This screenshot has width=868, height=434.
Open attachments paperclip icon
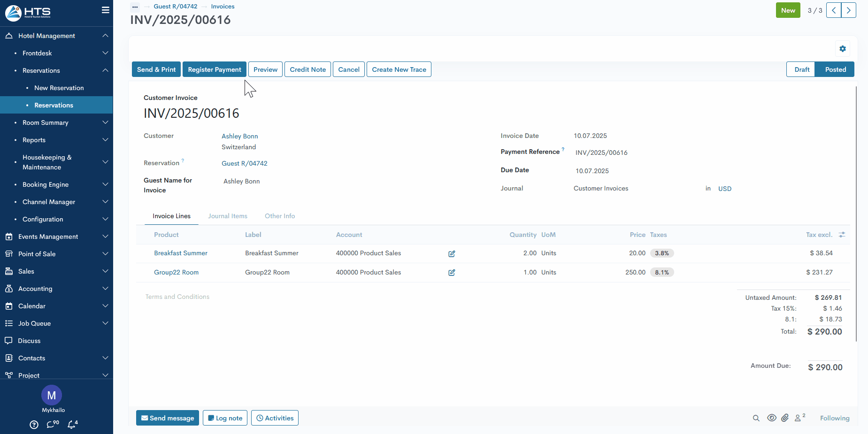tap(785, 418)
